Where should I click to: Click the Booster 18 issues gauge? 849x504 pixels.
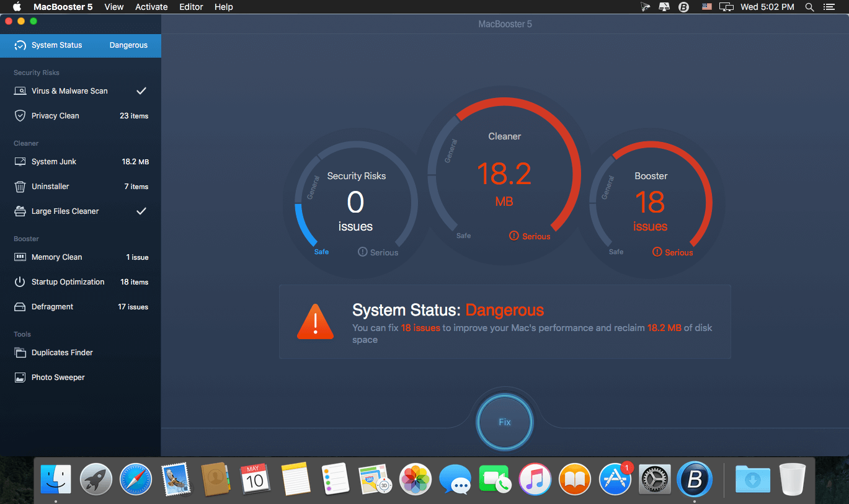(x=651, y=203)
